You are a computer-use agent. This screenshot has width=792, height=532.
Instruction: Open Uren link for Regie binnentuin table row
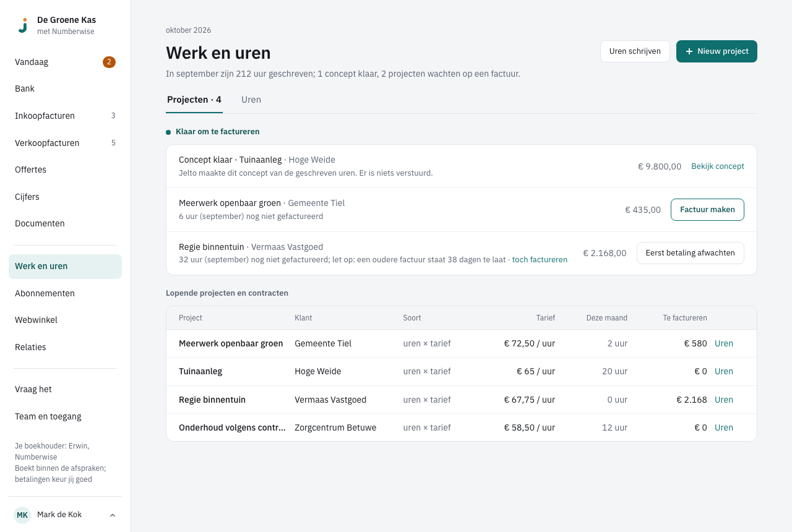point(724,400)
